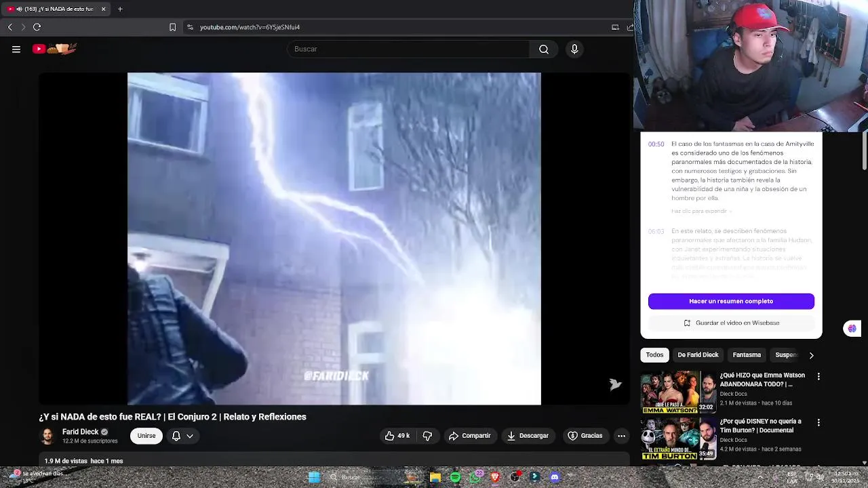
Task: Expand the notification options chevron
Action: click(190, 436)
